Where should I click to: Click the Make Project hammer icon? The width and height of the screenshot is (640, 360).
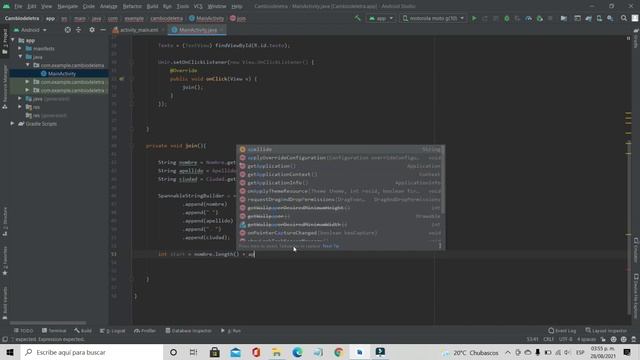pos(358,18)
